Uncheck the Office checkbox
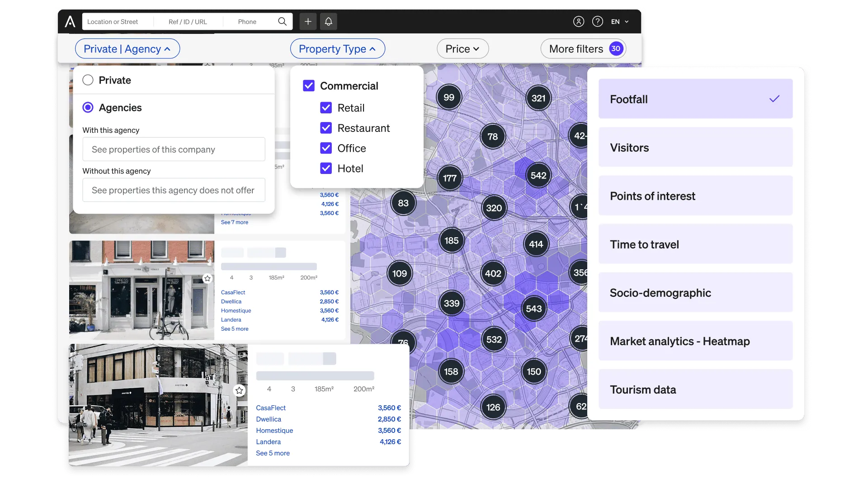868x488 pixels. click(x=326, y=148)
